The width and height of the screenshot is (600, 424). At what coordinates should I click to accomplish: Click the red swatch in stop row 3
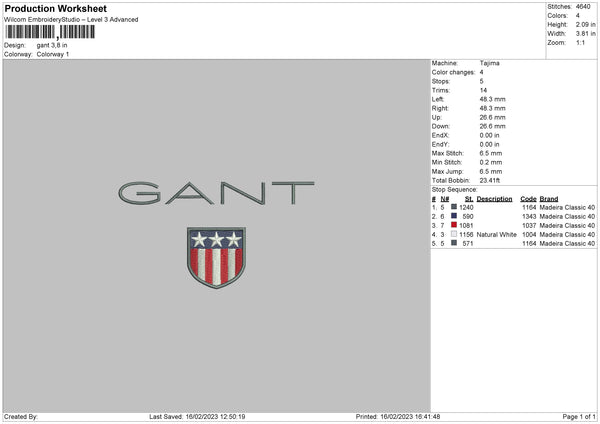(454, 225)
